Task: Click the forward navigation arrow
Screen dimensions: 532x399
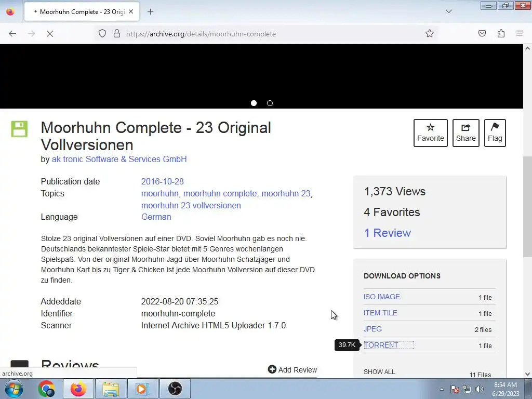Action: (x=31, y=34)
